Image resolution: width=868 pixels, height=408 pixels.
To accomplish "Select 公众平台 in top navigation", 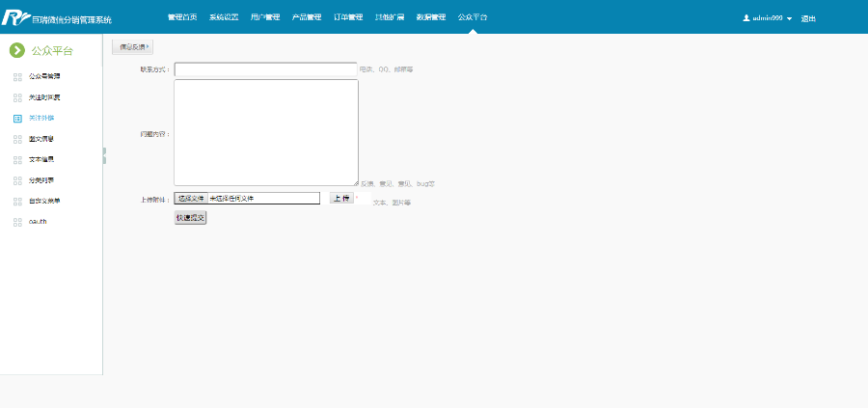I will coord(473,17).
